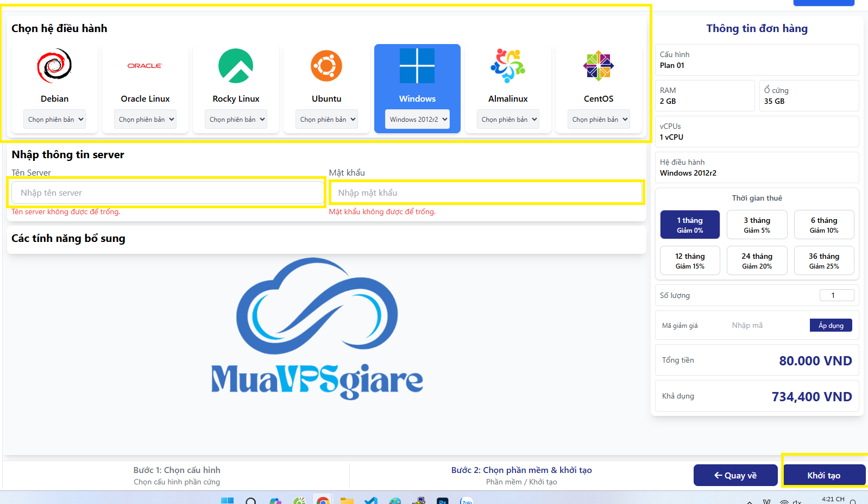Image resolution: width=868 pixels, height=504 pixels.
Task: Open the Windows 2012r2 version dropdown
Action: (x=417, y=120)
